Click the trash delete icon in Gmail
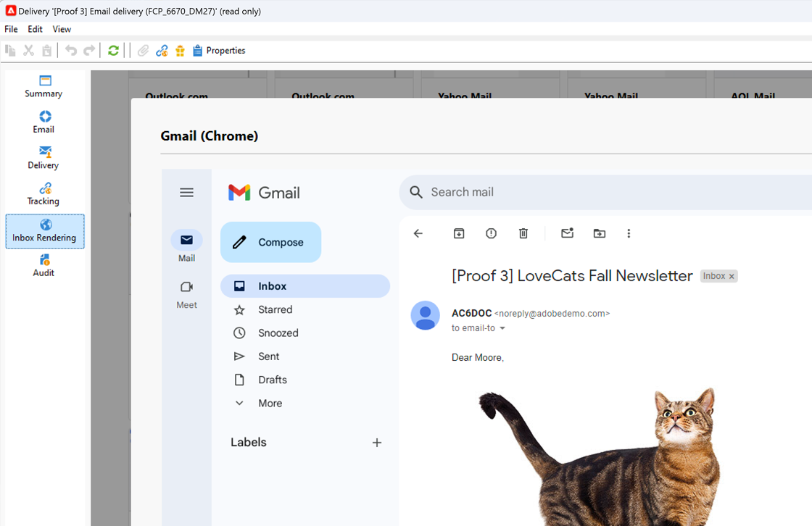 (x=523, y=233)
